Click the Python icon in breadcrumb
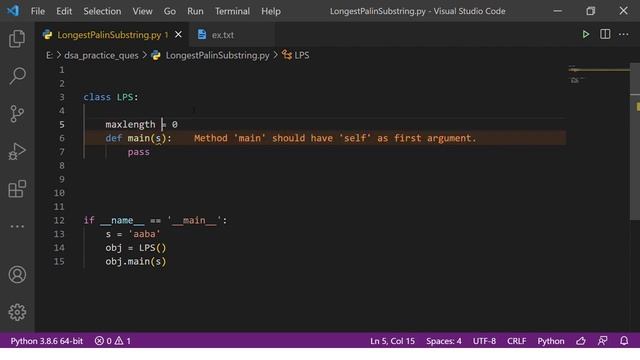Screen dimensions: 640x360 pos(156,55)
